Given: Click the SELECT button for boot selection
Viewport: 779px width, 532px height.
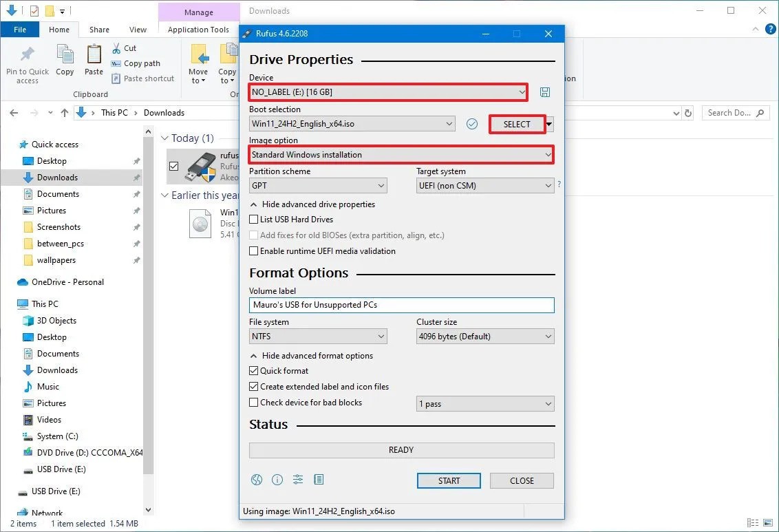Looking at the screenshot, I should point(515,124).
